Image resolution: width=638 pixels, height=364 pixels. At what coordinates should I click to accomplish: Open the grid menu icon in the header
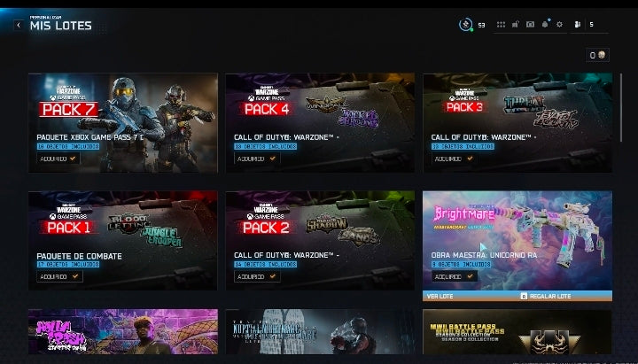point(501,25)
